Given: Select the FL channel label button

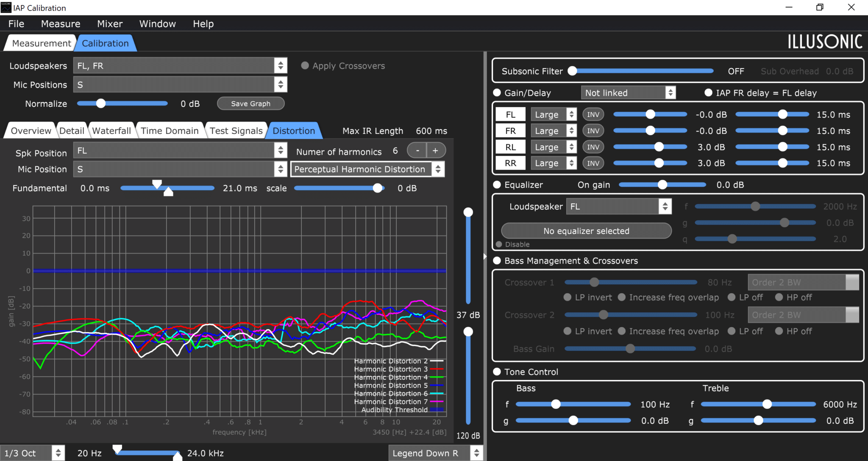Looking at the screenshot, I should [x=511, y=114].
